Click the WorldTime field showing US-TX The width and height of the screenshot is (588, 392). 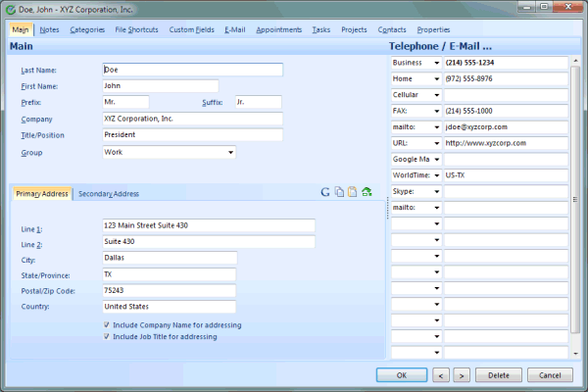click(506, 175)
